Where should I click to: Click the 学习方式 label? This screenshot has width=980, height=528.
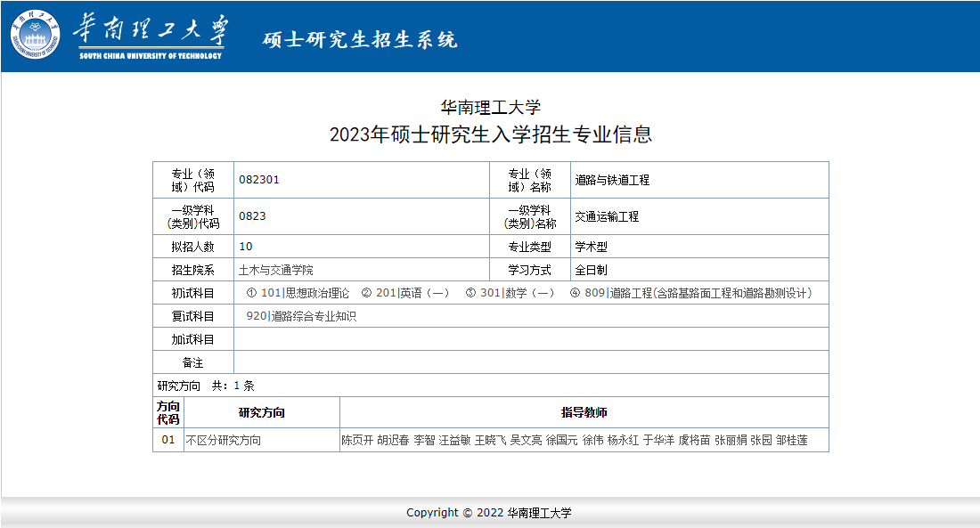530,270
